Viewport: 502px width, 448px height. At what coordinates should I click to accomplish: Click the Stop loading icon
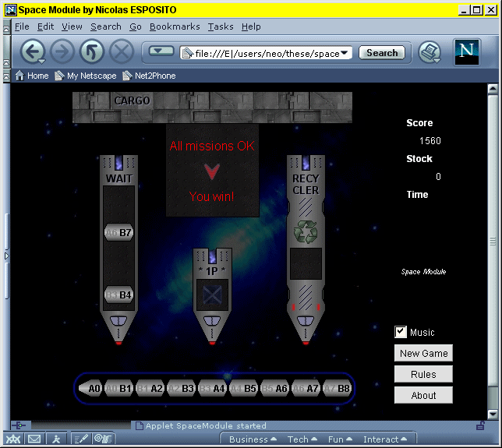coord(121,52)
